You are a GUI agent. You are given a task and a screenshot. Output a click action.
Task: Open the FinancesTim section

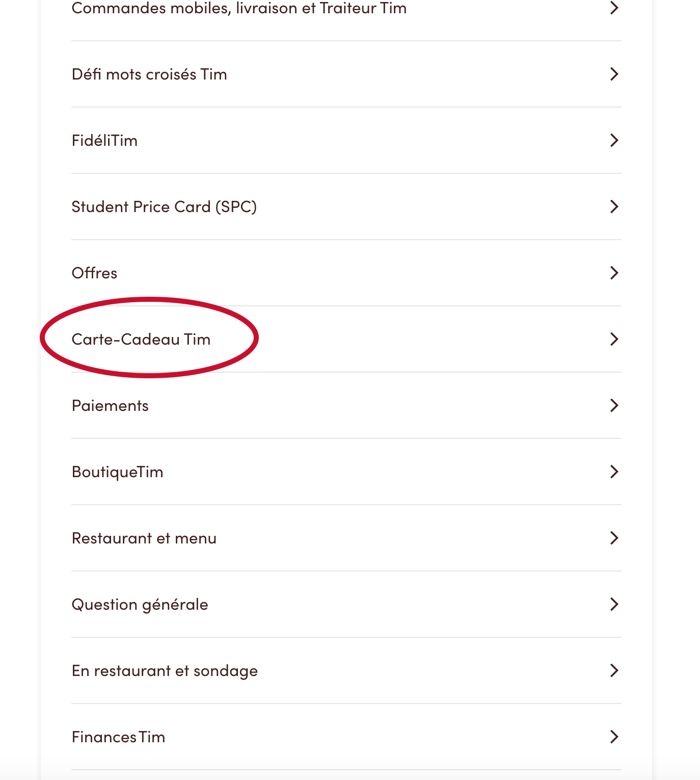tap(118, 737)
